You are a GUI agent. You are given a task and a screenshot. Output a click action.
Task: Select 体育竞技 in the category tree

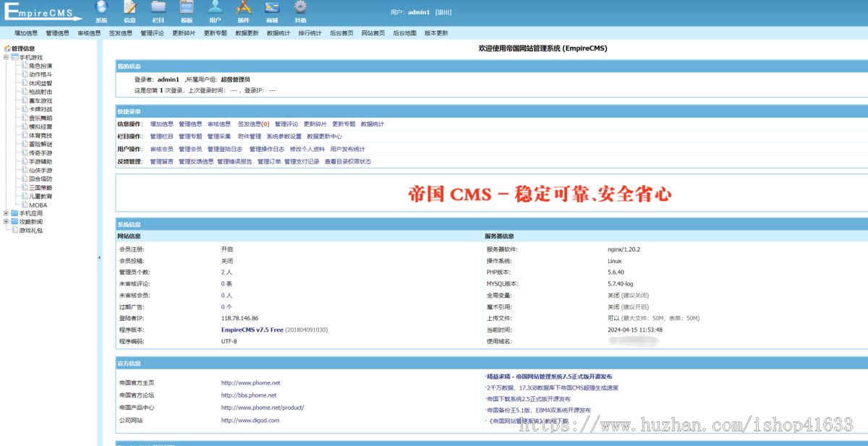pyautogui.click(x=41, y=135)
